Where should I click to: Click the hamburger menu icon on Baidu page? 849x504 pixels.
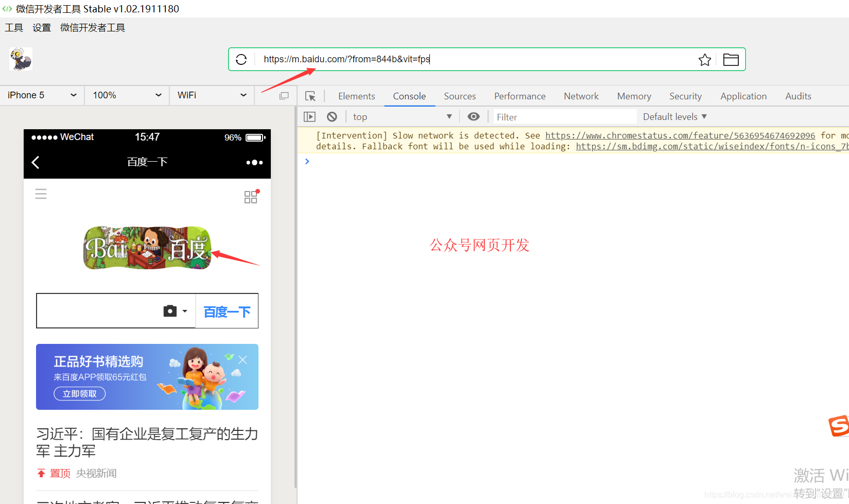point(41,194)
